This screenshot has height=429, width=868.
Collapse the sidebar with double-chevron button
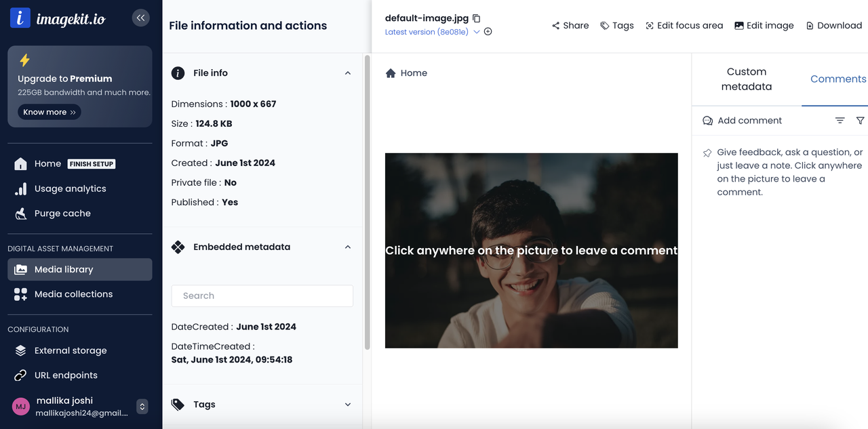[x=140, y=18]
